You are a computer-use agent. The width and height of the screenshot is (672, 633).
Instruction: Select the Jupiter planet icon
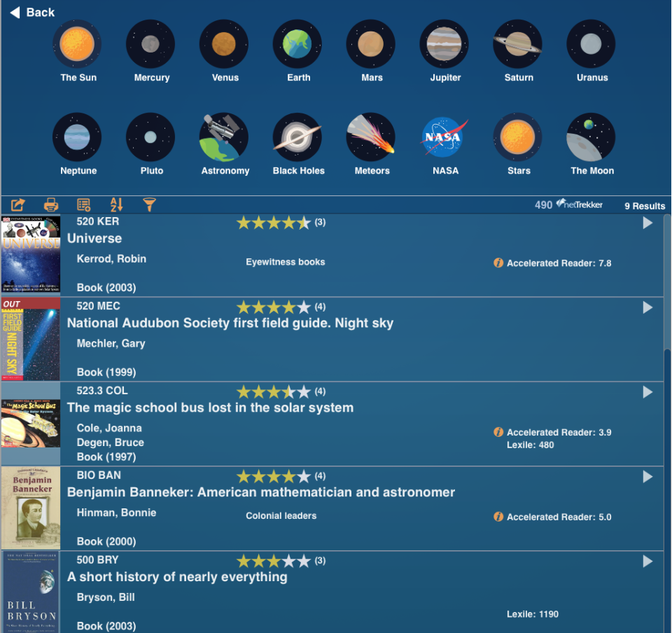(444, 43)
